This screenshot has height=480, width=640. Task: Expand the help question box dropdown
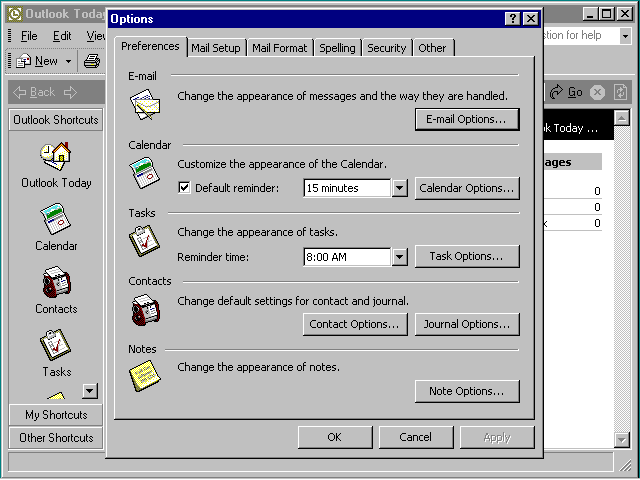(x=625, y=36)
